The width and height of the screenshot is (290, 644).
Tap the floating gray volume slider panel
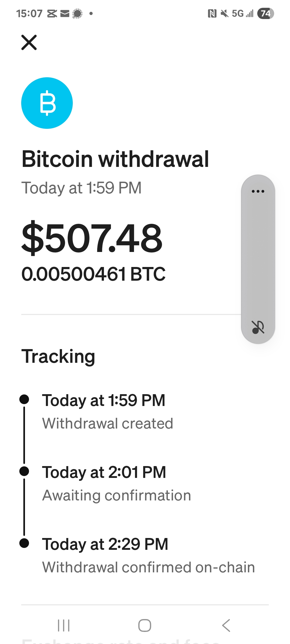pyautogui.click(x=258, y=258)
